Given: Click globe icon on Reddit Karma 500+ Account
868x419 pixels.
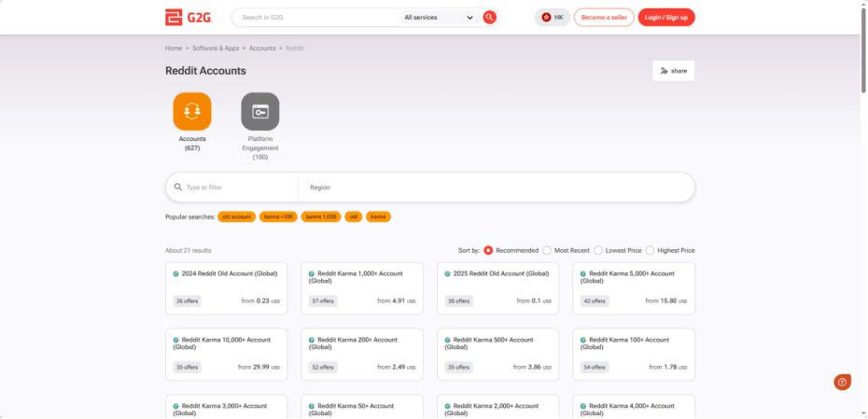Looking at the screenshot, I should (x=447, y=340).
